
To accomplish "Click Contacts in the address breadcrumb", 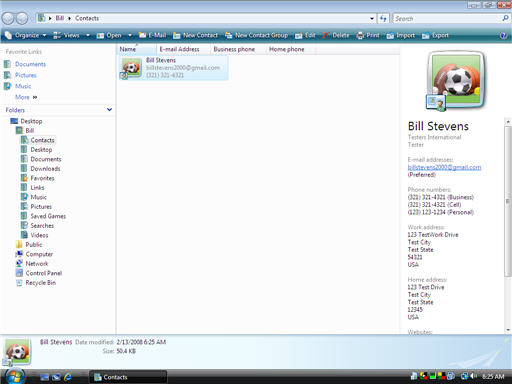I will click(87, 18).
